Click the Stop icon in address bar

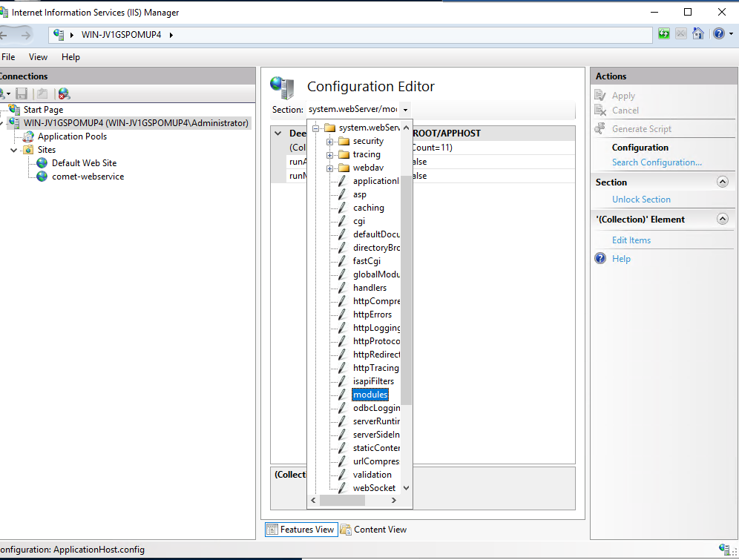point(680,34)
